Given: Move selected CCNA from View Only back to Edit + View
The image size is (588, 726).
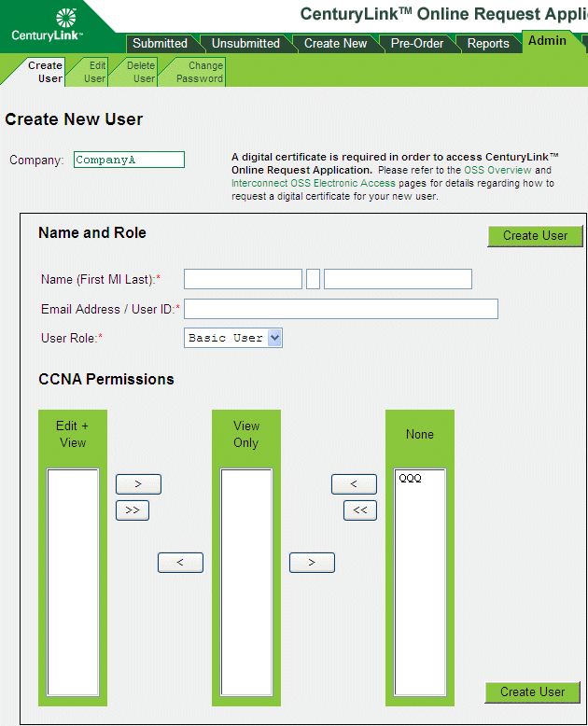Looking at the screenshot, I should [180, 563].
